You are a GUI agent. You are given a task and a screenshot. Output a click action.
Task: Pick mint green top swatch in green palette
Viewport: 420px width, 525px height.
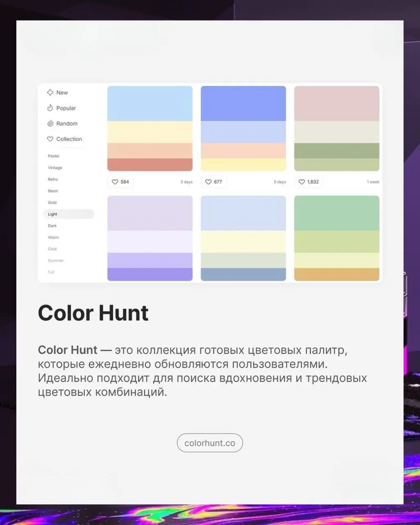pyautogui.click(x=337, y=213)
